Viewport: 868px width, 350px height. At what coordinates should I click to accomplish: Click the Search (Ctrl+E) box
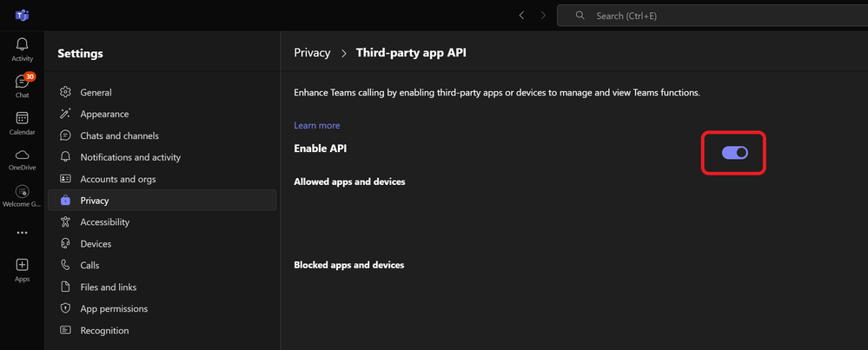pyautogui.click(x=712, y=16)
